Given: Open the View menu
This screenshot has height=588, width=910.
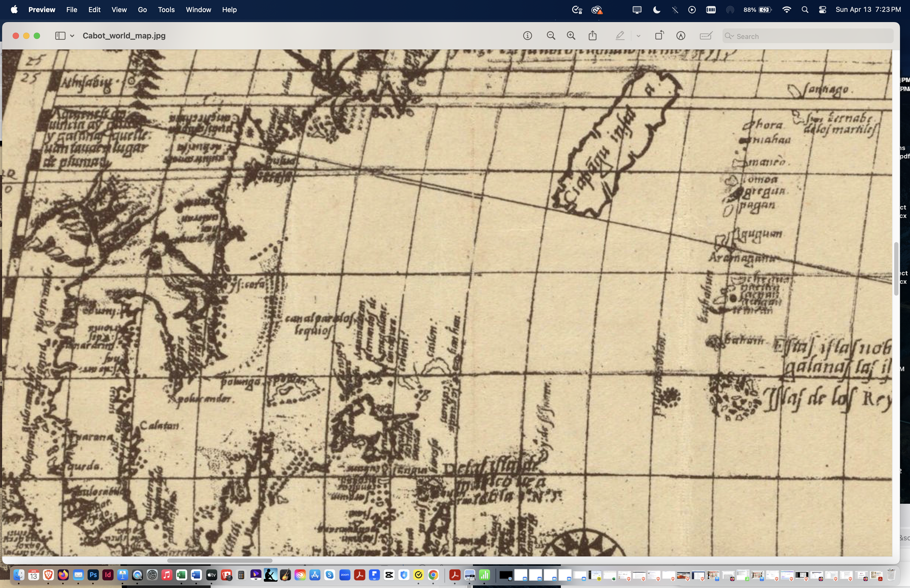Looking at the screenshot, I should coord(119,9).
